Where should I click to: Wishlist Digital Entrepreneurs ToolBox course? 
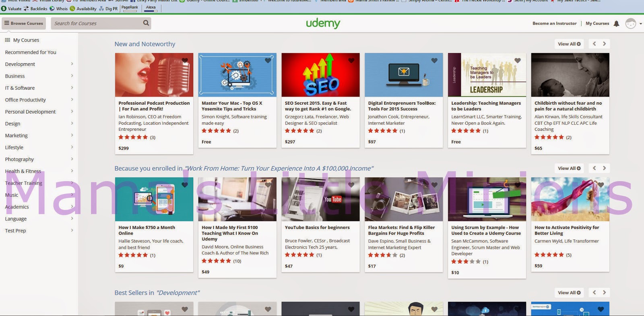(434, 60)
